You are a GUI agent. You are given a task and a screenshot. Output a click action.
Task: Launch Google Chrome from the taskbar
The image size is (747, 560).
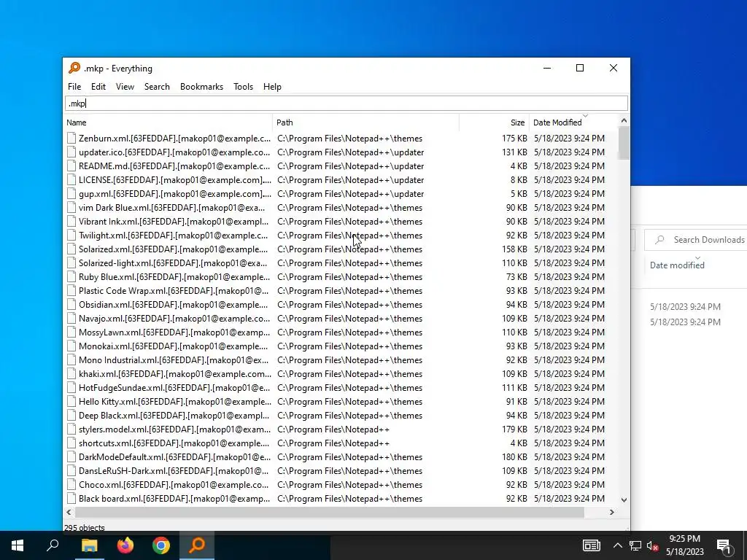(x=161, y=545)
